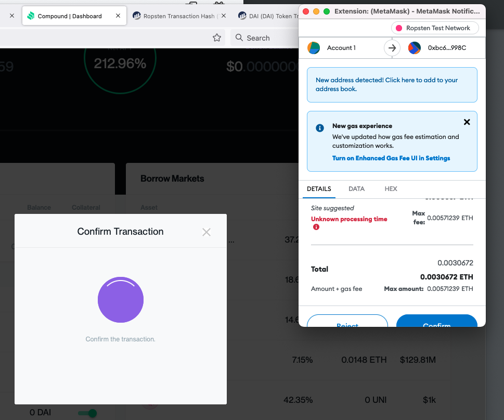The width and height of the screenshot is (504, 420).
Task: Click the Asset column header
Action: 149,208
